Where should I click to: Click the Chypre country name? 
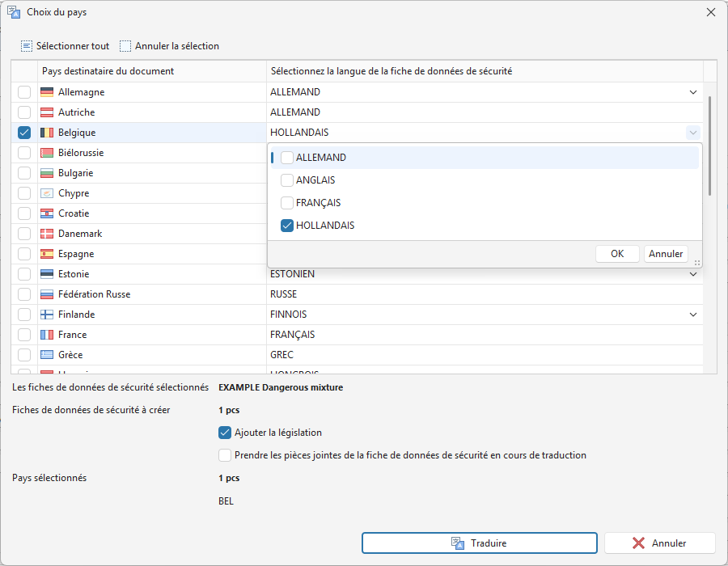coord(74,193)
